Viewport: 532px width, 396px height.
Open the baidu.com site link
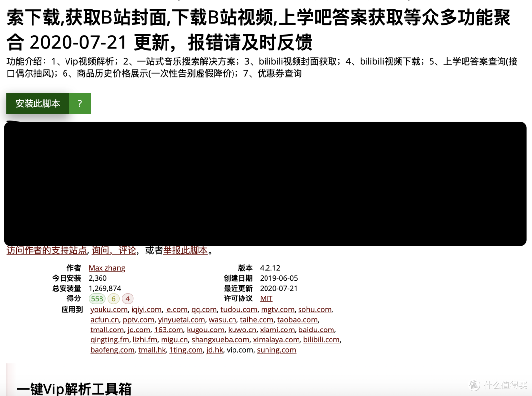(x=317, y=330)
